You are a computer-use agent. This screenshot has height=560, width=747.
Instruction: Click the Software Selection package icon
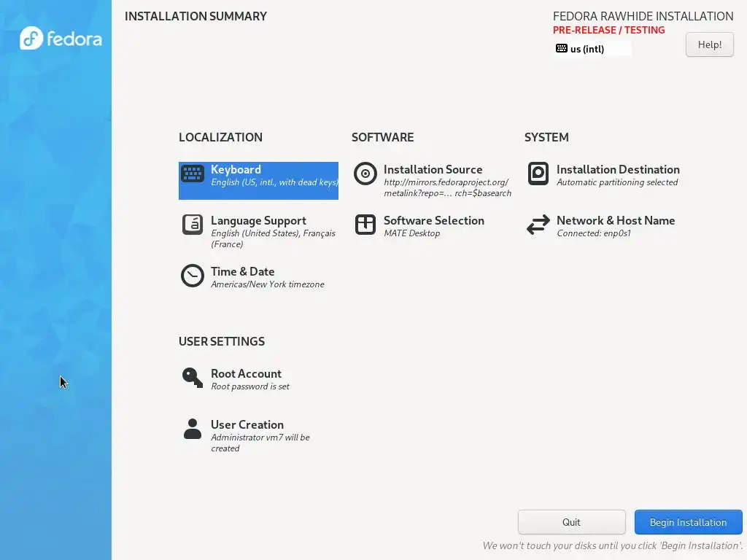tap(365, 225)
